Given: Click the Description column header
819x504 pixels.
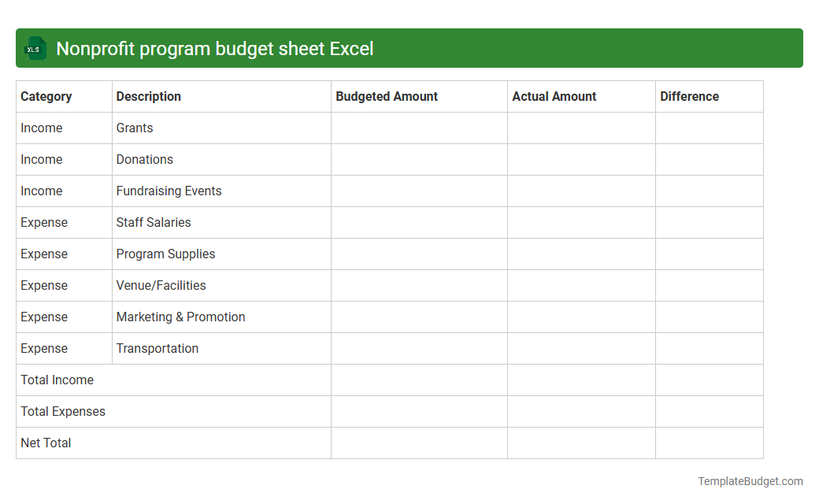Looking at the screenshot, I should 148,96.
